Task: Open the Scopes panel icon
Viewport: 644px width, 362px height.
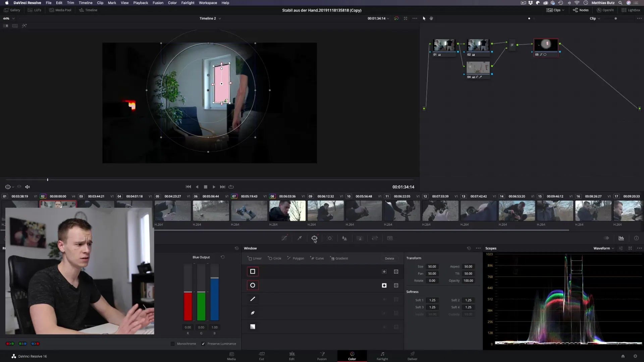Action: (x=621, y=238)
